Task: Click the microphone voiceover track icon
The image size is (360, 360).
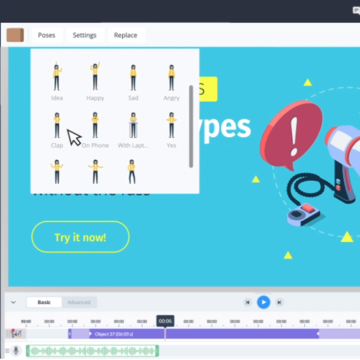Action: tap(16, 351)
